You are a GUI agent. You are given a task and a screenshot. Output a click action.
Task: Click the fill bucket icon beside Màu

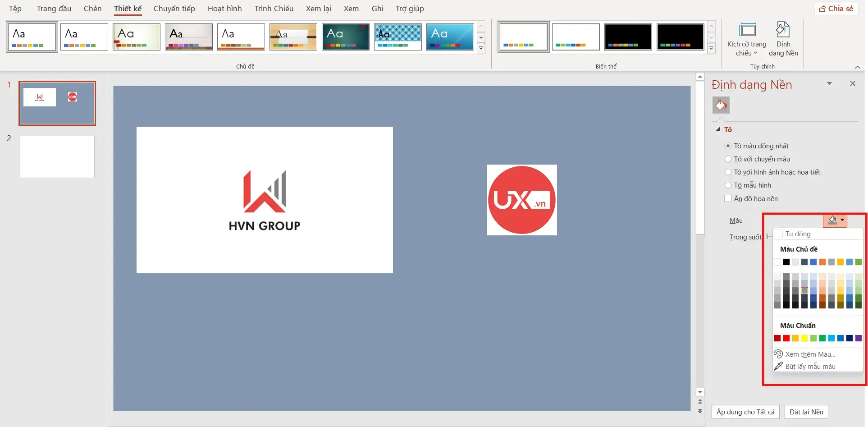(x=831, y=220)
